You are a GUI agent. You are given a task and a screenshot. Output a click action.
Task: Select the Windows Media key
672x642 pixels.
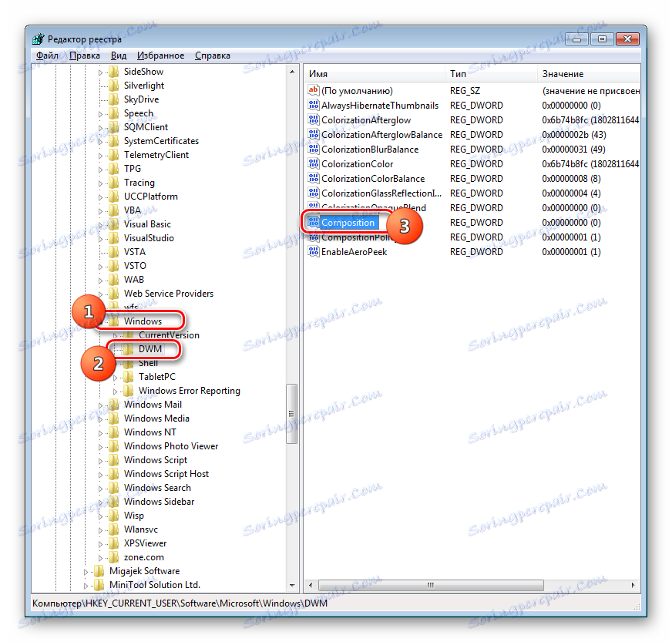tap(156, 418)
